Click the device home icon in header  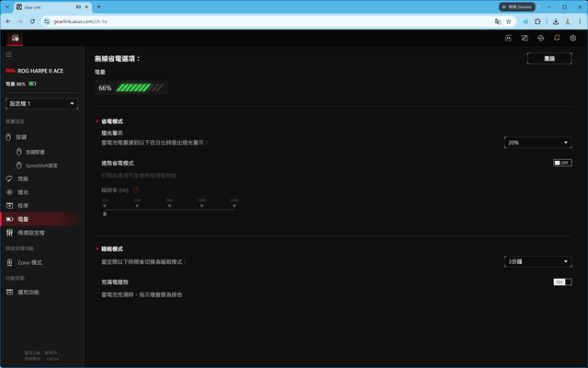tap(15, 38)
